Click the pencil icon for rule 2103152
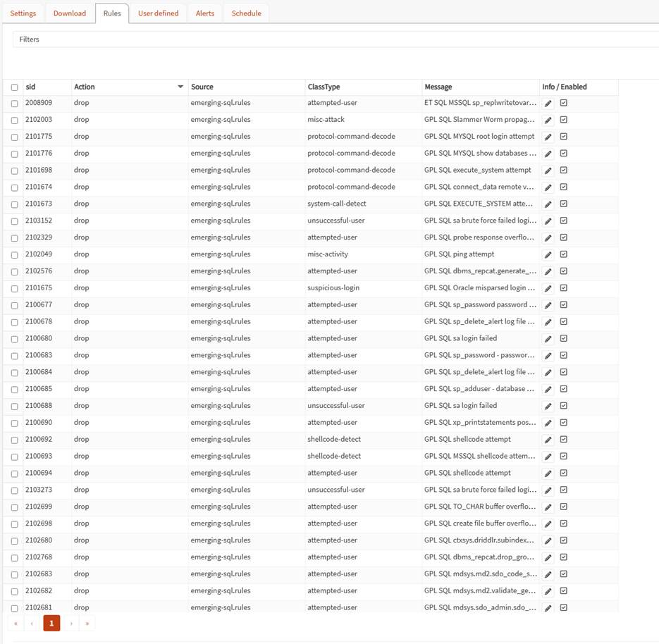 tap(548, 221)
